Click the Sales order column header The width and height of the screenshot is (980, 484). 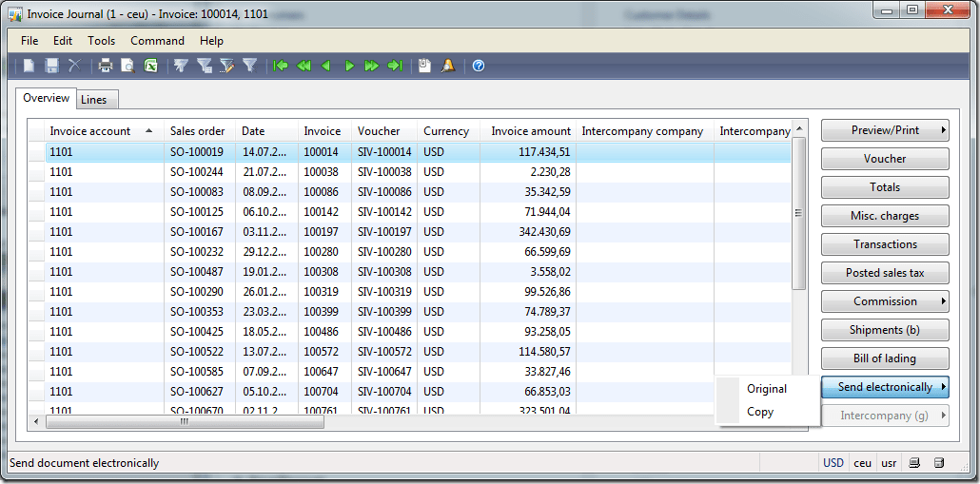(x=200, y=131)
